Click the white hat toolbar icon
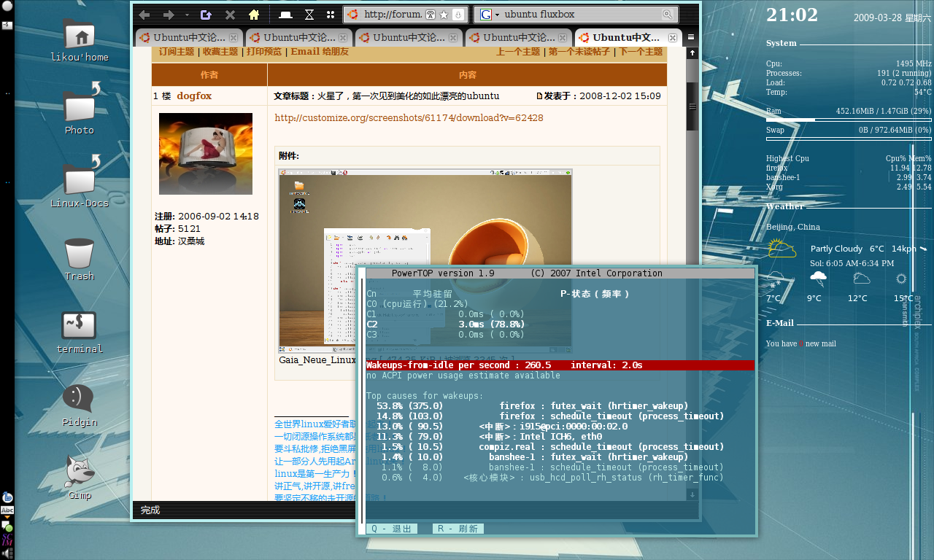This screenshot has width=934, height=560. click(287, 15)
